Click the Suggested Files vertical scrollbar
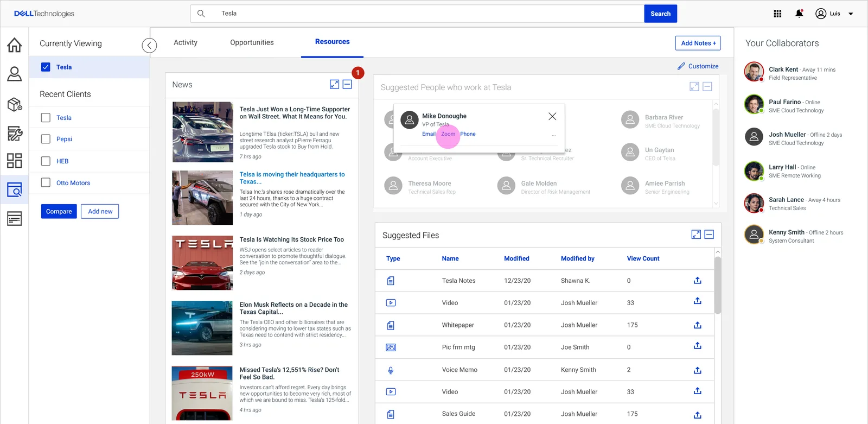The height and width of the screenshot is (424, 868). pyautogui.click(x=718, y=285)
